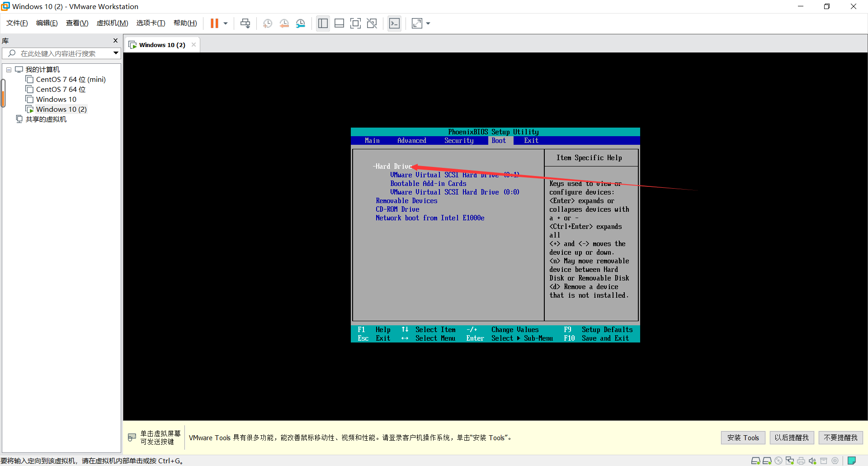Click the -Hard Drive boot entry
Image resolution: width=868 pixels, height=466 pixels.
click(392, 166)
